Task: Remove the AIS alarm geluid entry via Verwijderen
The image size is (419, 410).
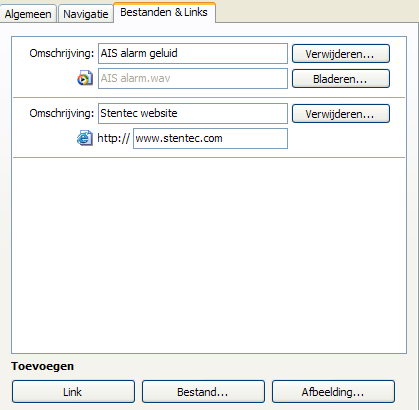Action: [x=341, y=54]
